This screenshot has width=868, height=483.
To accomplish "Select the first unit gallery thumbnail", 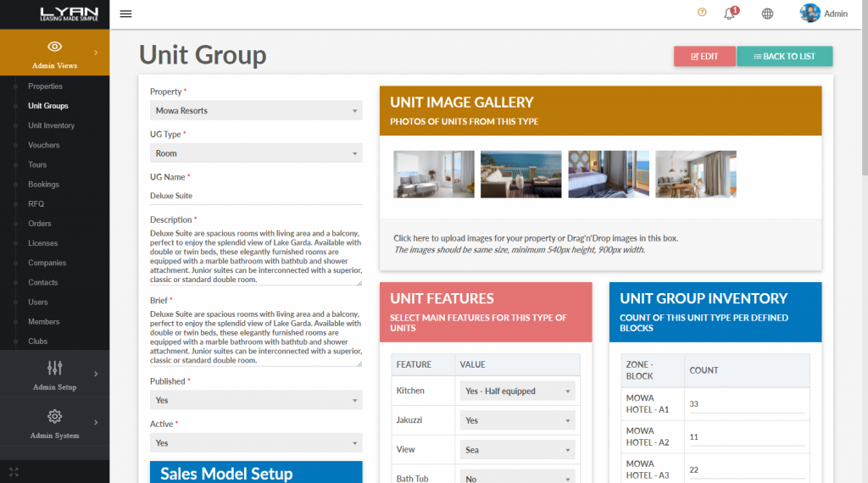I will click(434, 175).
